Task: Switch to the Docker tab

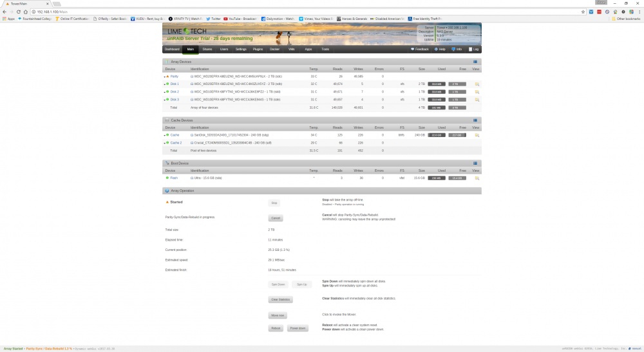Action: tap(275, 50)
